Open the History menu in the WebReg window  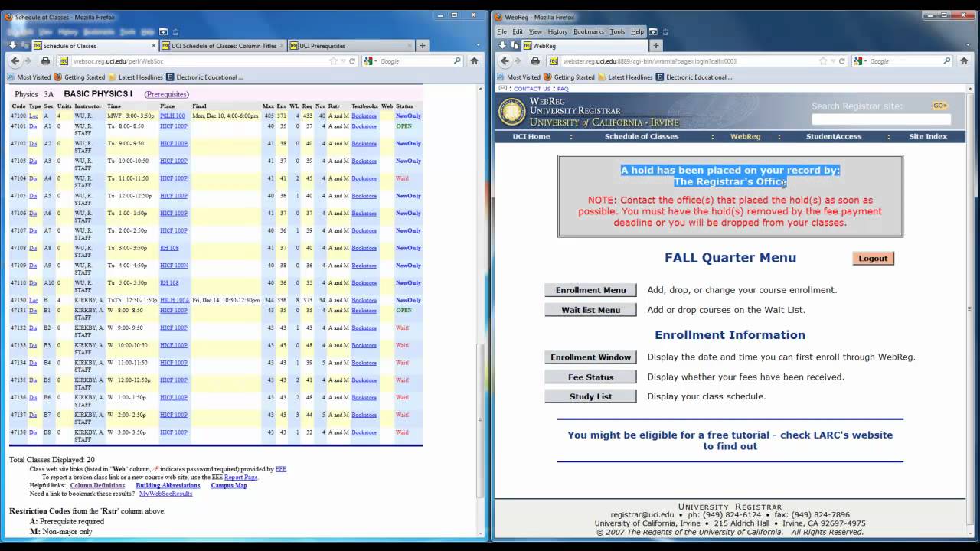[557, 31]
